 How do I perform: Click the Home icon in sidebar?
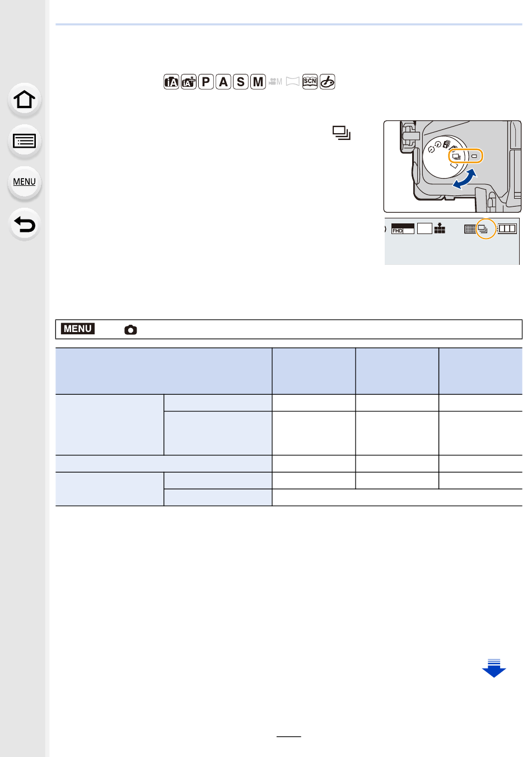pos(24,100)
